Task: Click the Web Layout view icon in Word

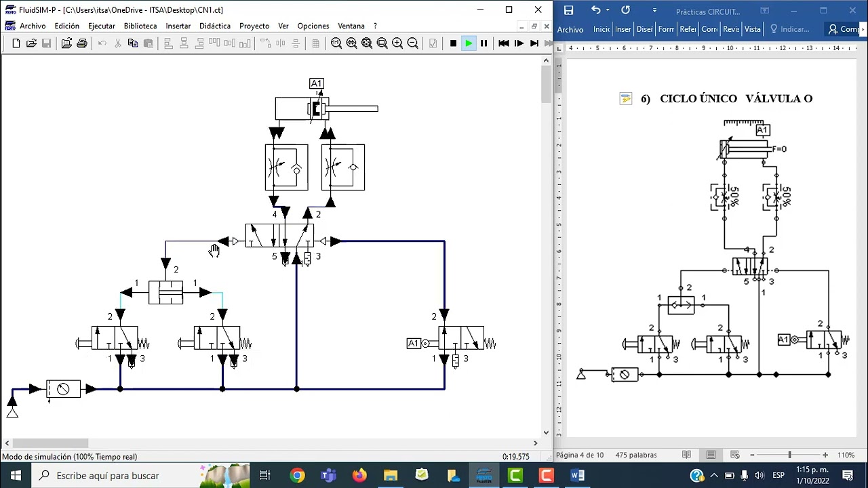Action: click(x=734, y=455)
